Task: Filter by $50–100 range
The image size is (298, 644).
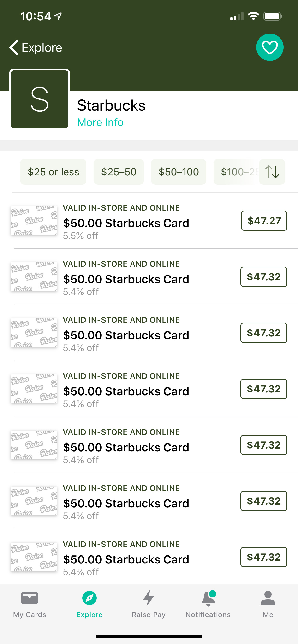Action: 179,172
